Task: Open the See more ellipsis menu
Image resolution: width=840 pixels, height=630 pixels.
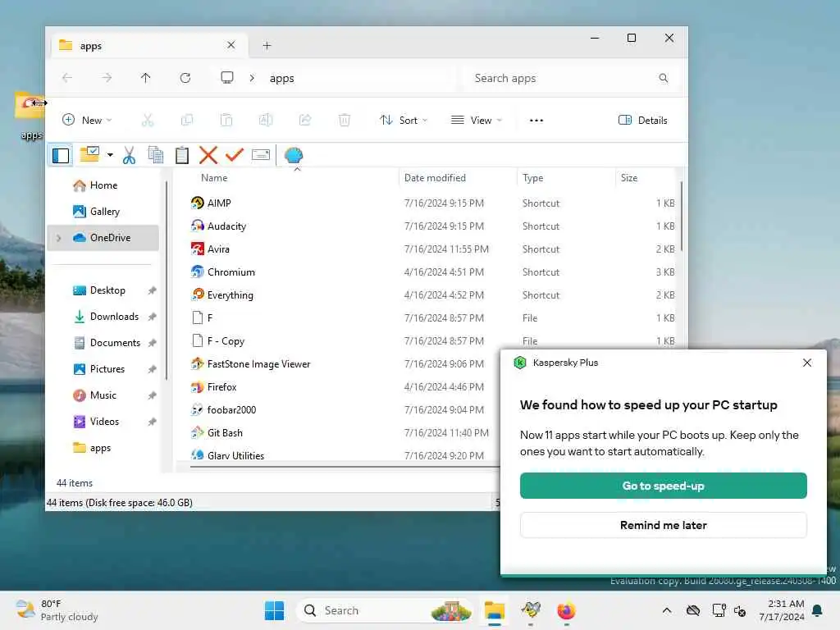Action: pos(536,120)
